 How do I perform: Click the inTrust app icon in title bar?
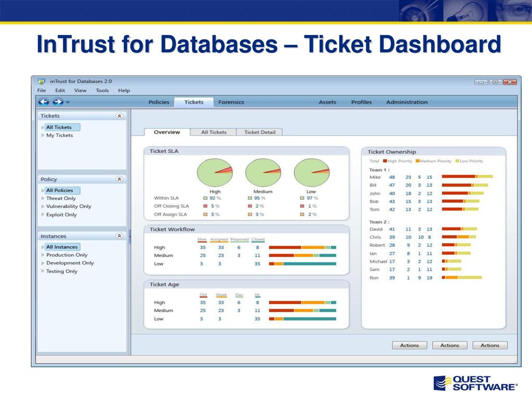click(42, 82)
